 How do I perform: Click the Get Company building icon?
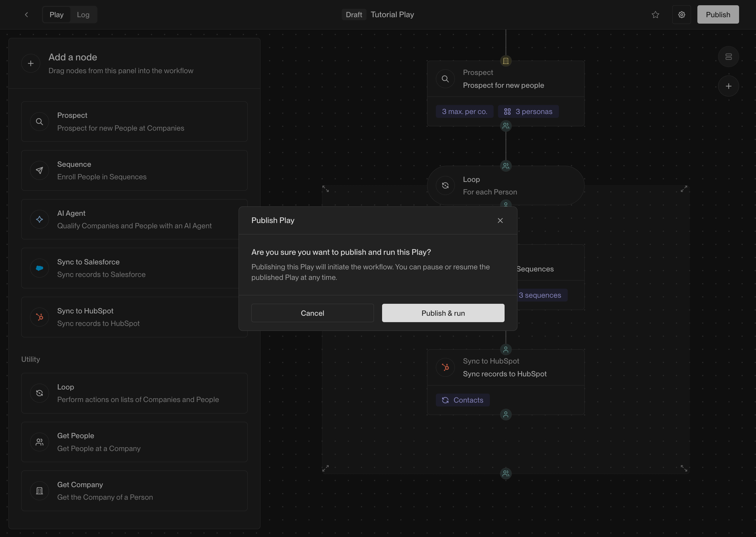[x=39, y=491]
